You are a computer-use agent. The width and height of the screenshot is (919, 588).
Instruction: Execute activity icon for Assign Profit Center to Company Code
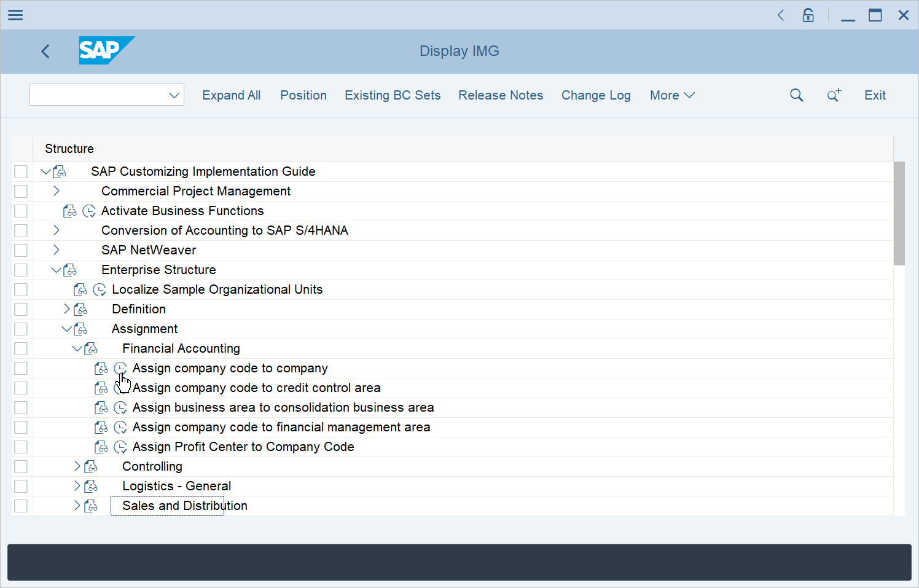click(x=120, y=447)
